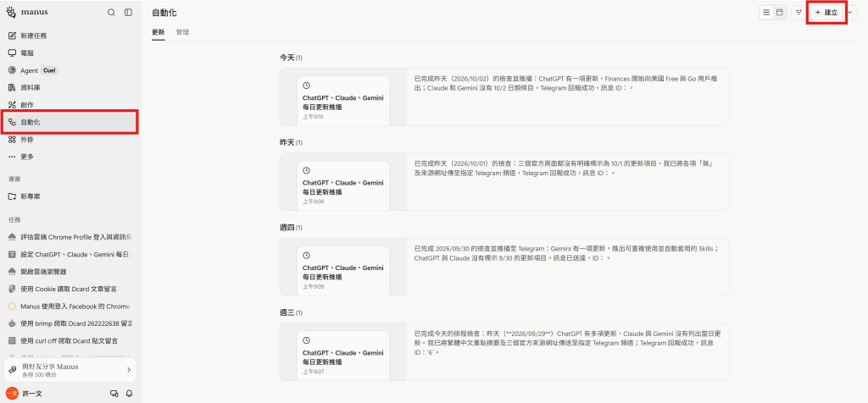Image resolution: width=868 pixels, height=403 pixels.
Task: Open task 使用 brimp 爬取 Dcard 262222638
Action: (70, 323)
